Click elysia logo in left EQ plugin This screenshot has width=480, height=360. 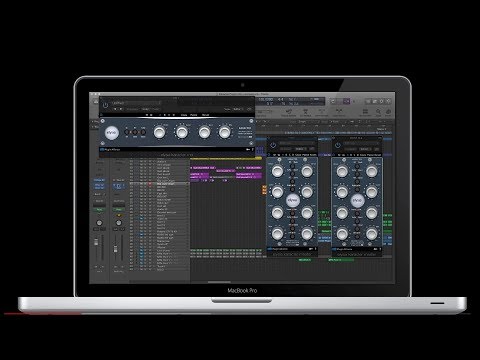292,200
